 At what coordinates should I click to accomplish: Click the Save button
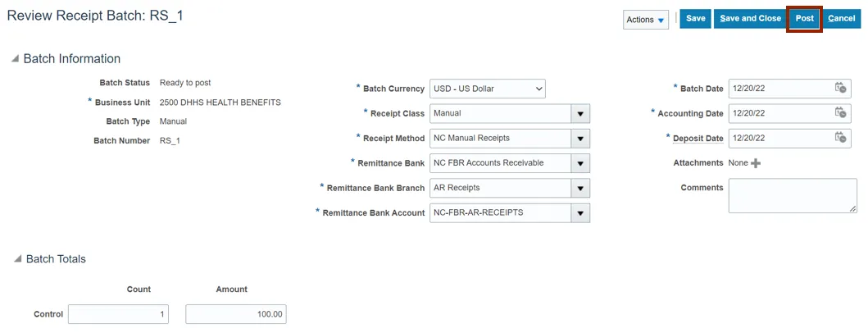pyautogui.click(x=695, y=19)
